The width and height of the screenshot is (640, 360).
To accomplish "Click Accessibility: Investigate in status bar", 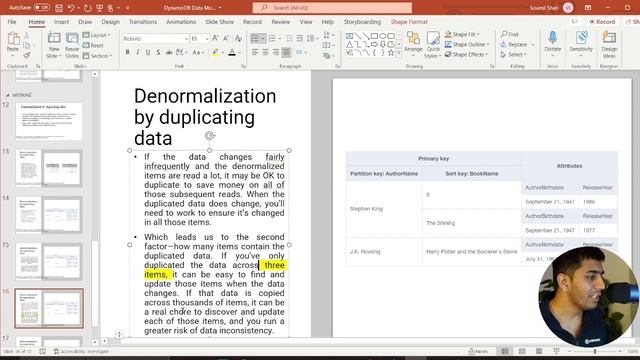I will (x=81, y=351).
